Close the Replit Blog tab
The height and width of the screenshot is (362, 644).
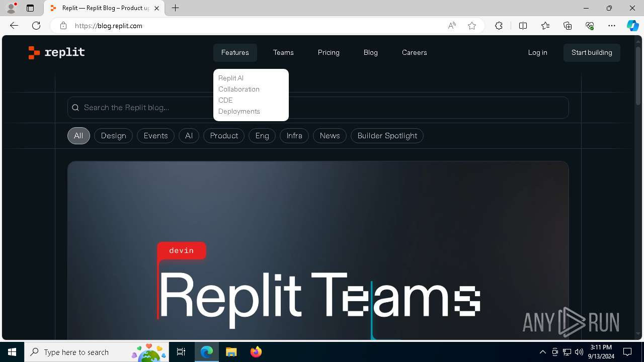pos(157,8)
